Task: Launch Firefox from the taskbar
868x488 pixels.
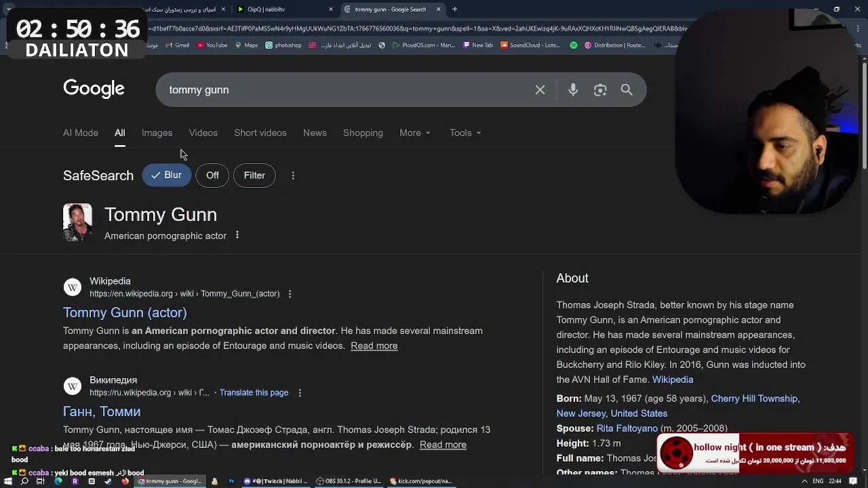Action: pos(125,481)
